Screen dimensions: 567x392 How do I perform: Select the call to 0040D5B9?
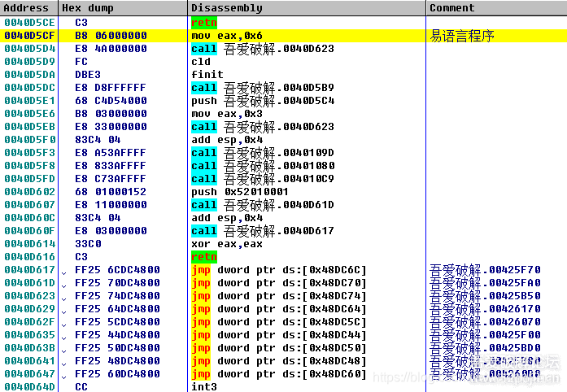coord(263,88)
